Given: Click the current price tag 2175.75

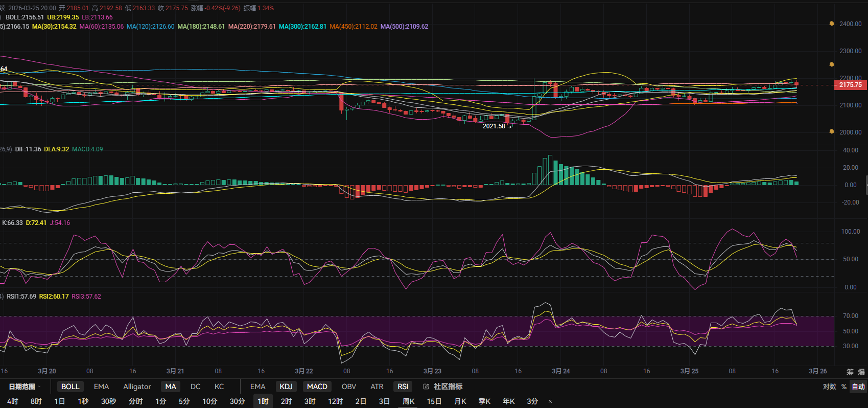Looking at the screenshot, I should click(850, 85).
